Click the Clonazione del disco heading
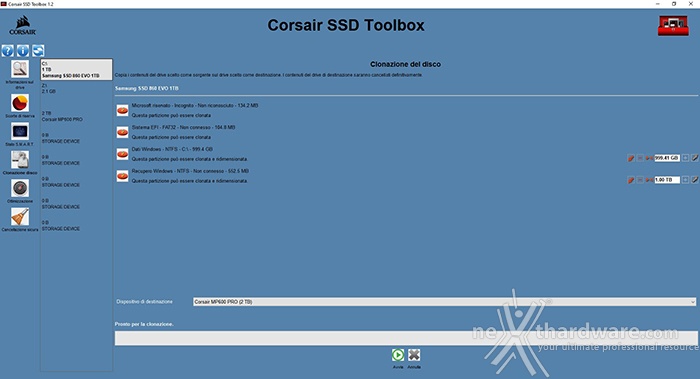Screen dimensions: 700x379 click(x=405, y=64)
